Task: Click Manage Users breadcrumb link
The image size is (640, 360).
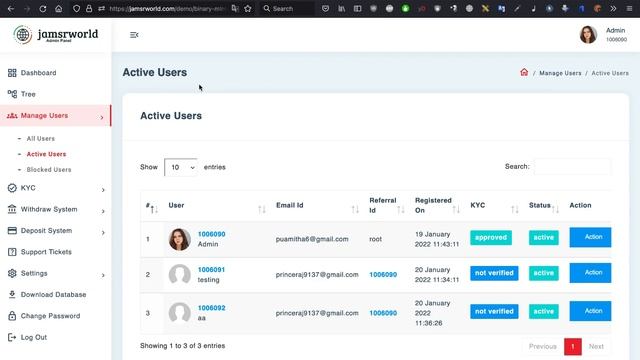Action: [x=560, y=73]
